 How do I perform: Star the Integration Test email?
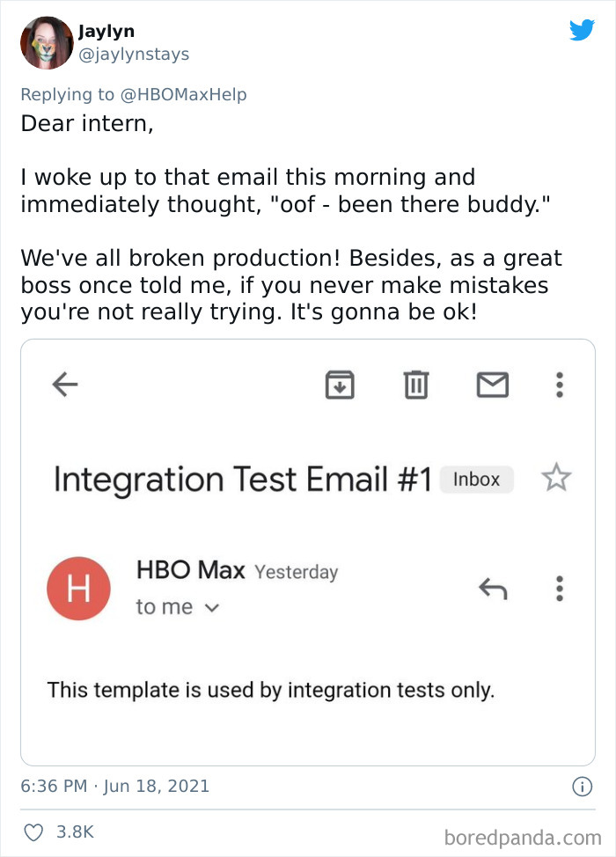coord(556,479)
